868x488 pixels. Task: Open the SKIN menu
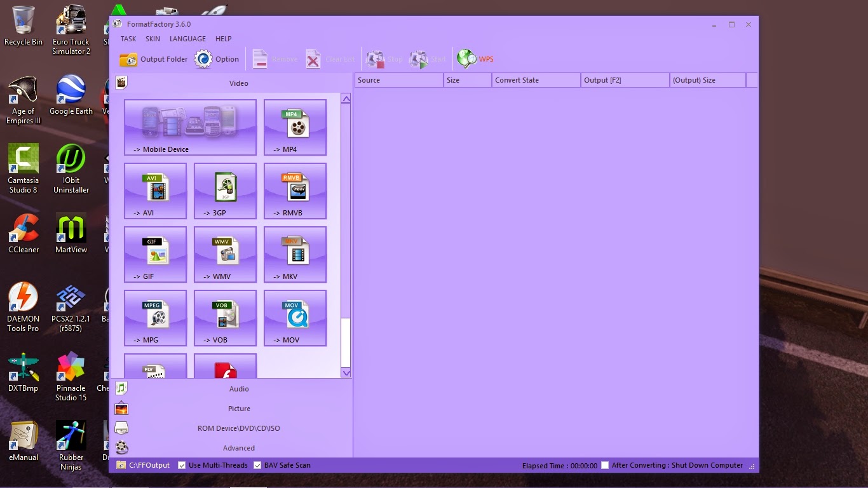153,39
